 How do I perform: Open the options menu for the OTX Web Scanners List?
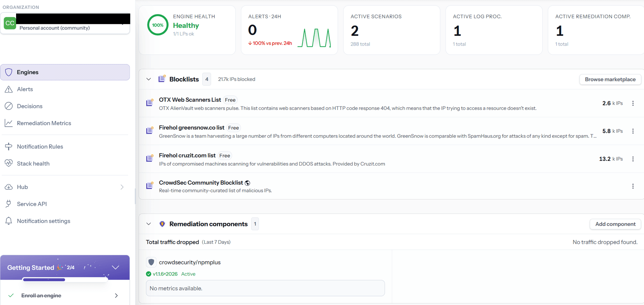[x=633, y=103]
